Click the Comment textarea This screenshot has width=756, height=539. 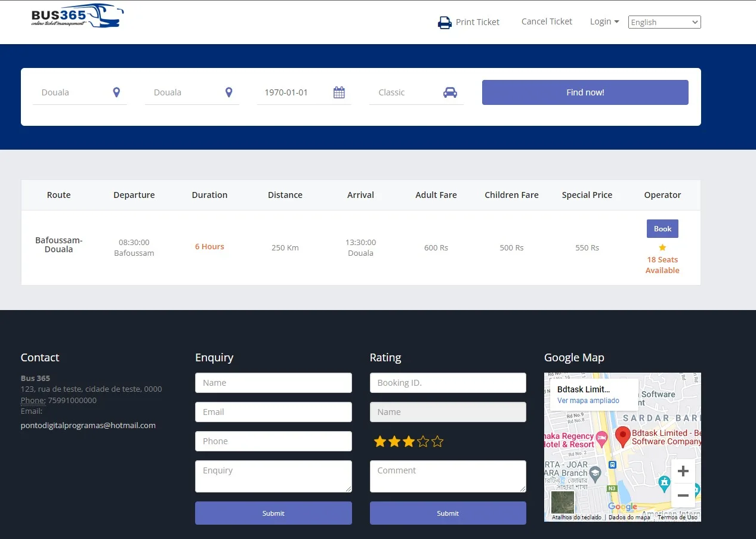point(448,476)
